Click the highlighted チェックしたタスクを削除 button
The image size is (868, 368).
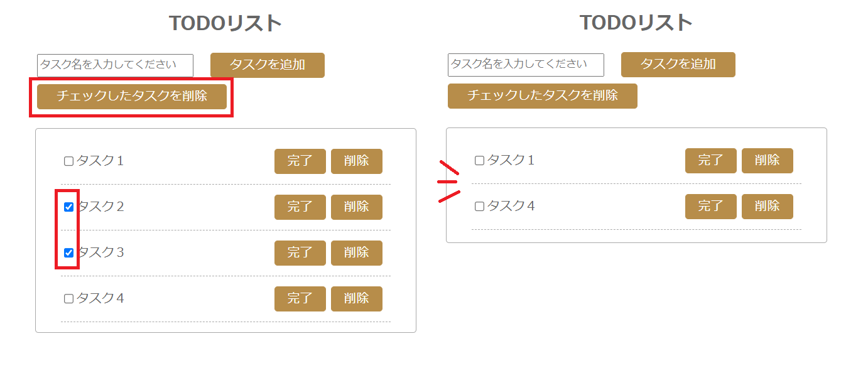coord(132,97)
